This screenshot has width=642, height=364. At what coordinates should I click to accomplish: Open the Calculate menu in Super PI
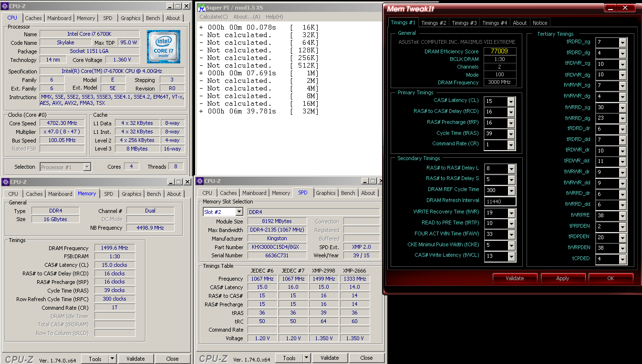[214, 17]
